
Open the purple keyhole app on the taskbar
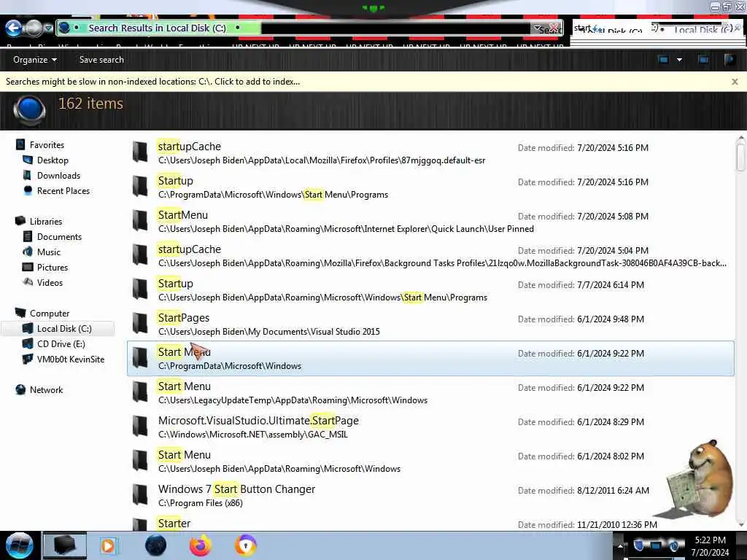245,545
